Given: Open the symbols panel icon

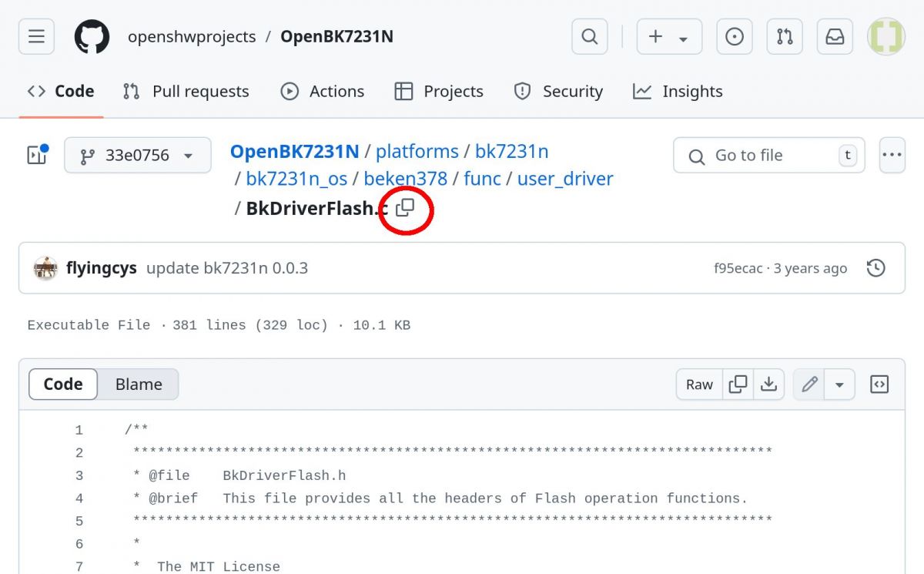Looking at the screenshot, I should click(879, 384).
